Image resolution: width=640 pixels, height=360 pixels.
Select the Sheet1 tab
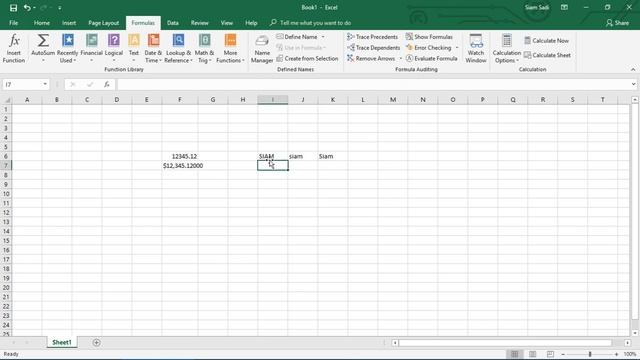[62, 342]
